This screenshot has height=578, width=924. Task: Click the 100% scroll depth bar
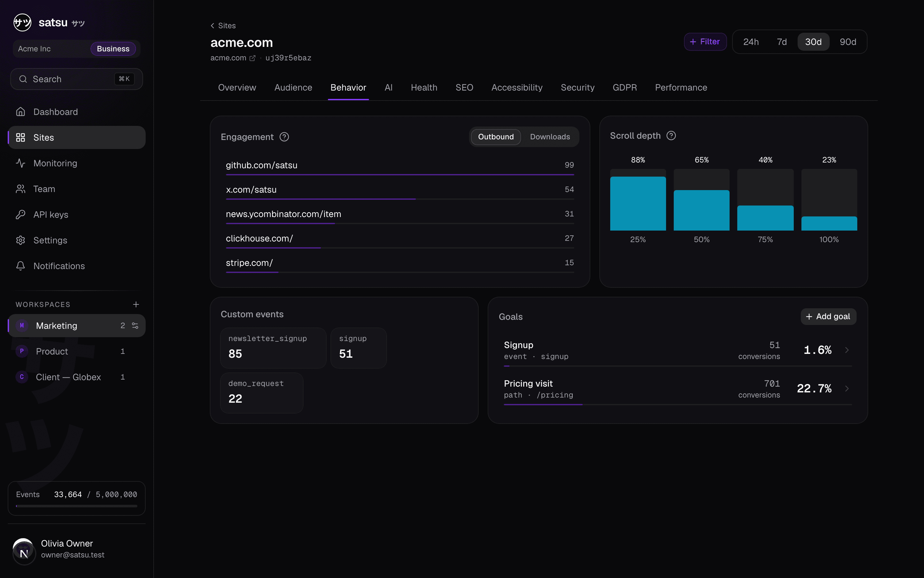pyautogui.click(x=829, y=200)
